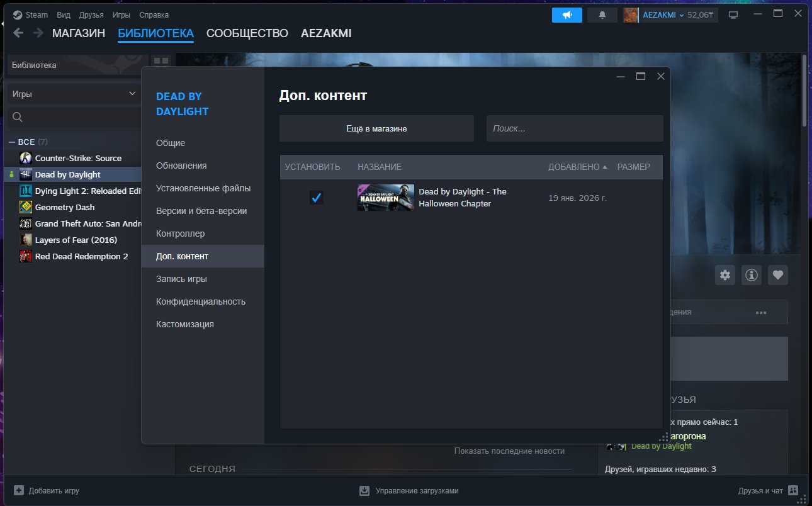Maximize the properties dialog window
The height and width of the screenshot is (506, 812).
[x=641, y=76]
